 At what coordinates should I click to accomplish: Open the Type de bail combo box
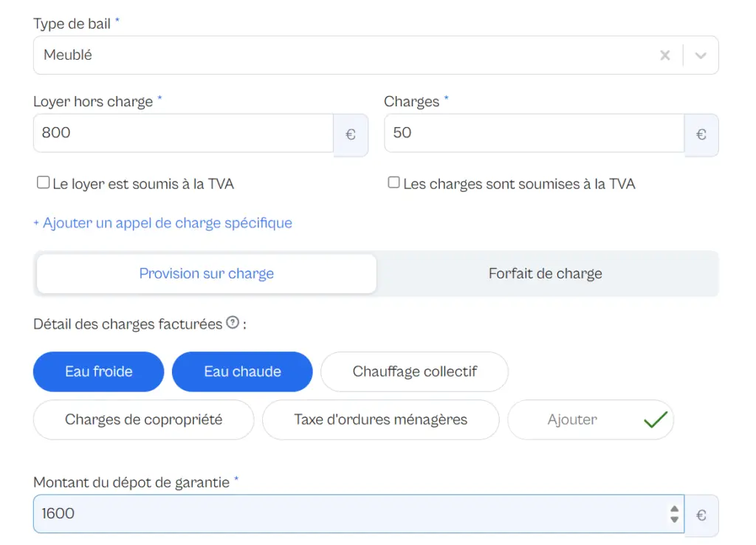[x=376, y=55]
